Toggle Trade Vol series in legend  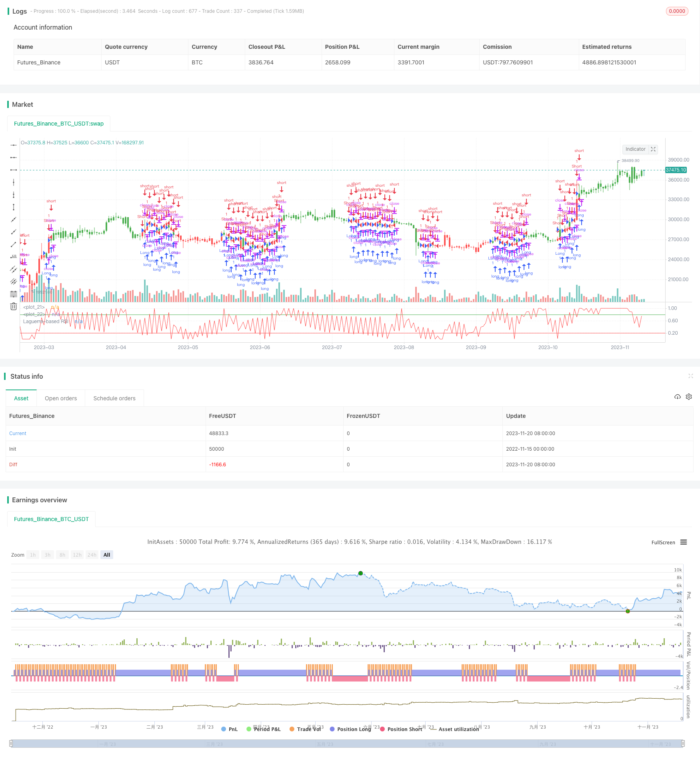[x=305, y=729]
